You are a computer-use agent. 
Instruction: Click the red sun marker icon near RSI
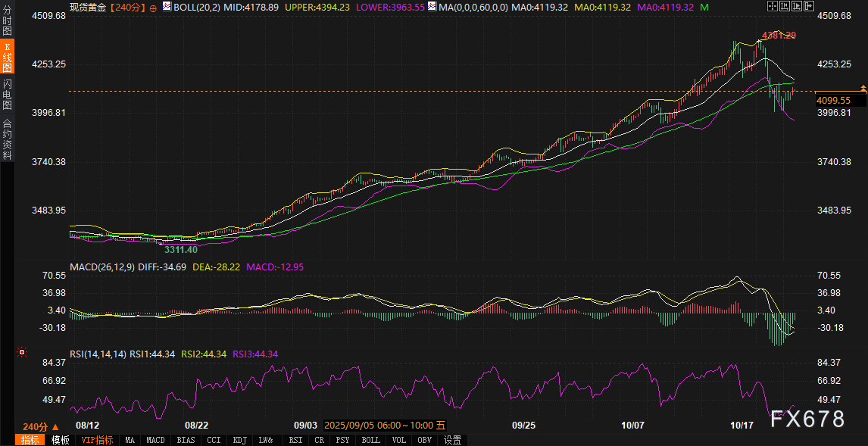coord(22,352)
